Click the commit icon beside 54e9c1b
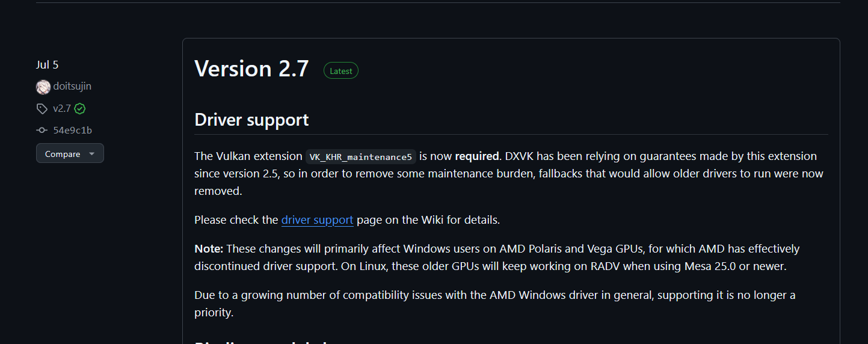The height and width of the screenshot is (344, 868). 42,130
